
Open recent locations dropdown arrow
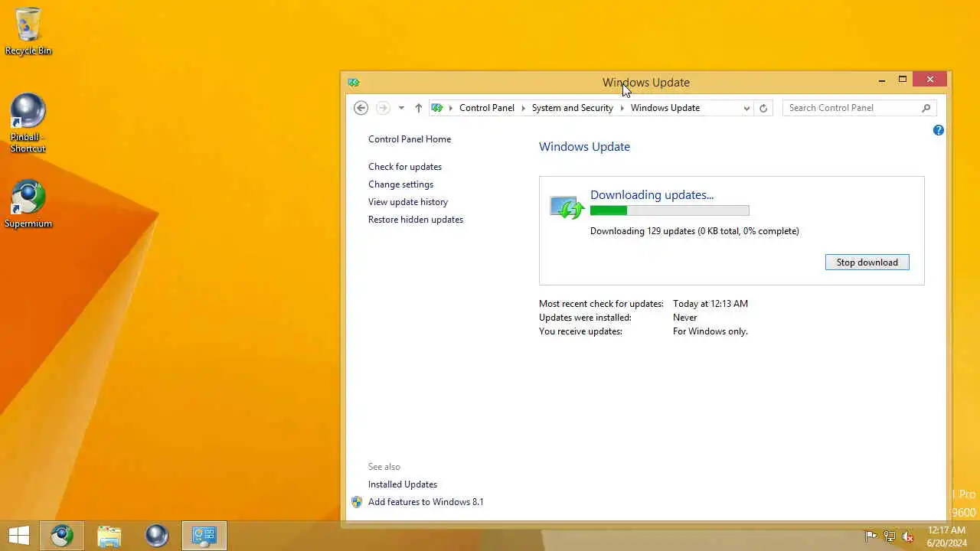tap(401, 108)
